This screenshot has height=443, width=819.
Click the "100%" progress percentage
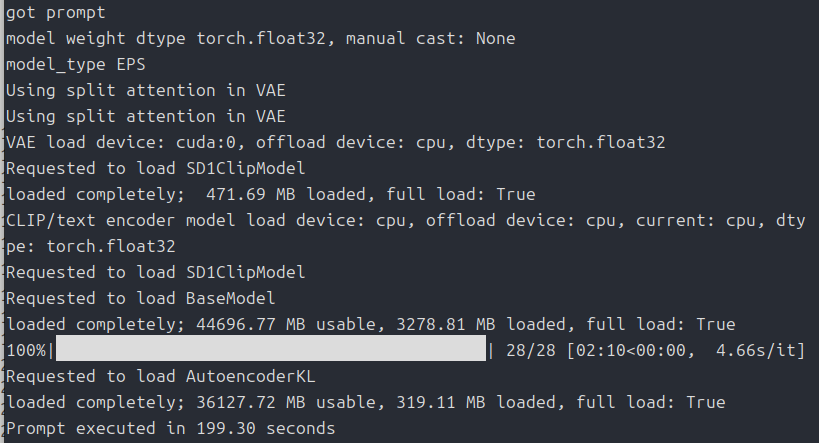tap(25, 350)
